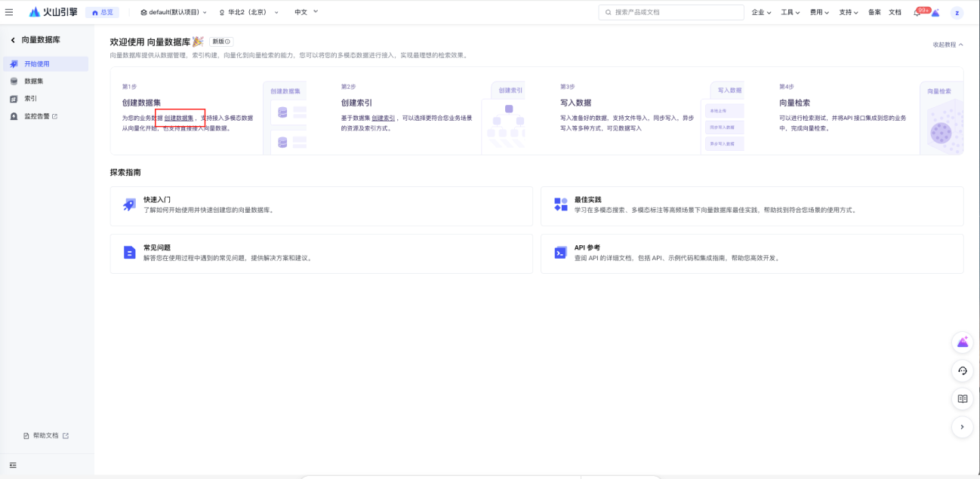980x479 pixels.
Task: Select 数据集 in the left sidebar
Action: pyautogui.click(x=34, y=81)
